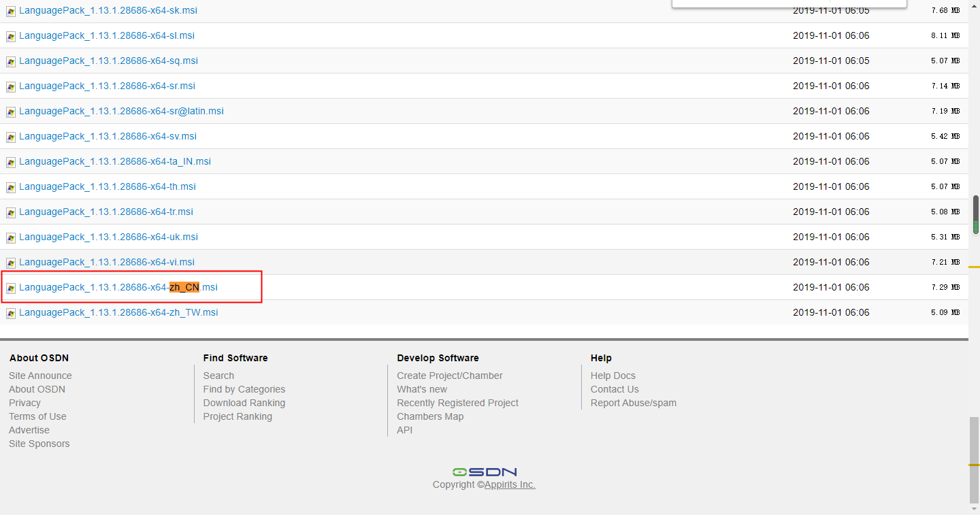Open Recently Registered Project link
980x515 pixels.
tap(458, 403)
